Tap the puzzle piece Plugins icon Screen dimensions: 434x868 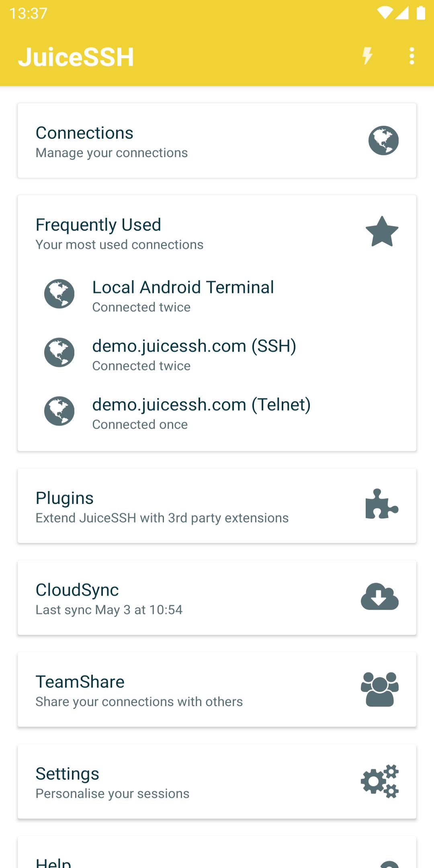click(x=382, y=504)
